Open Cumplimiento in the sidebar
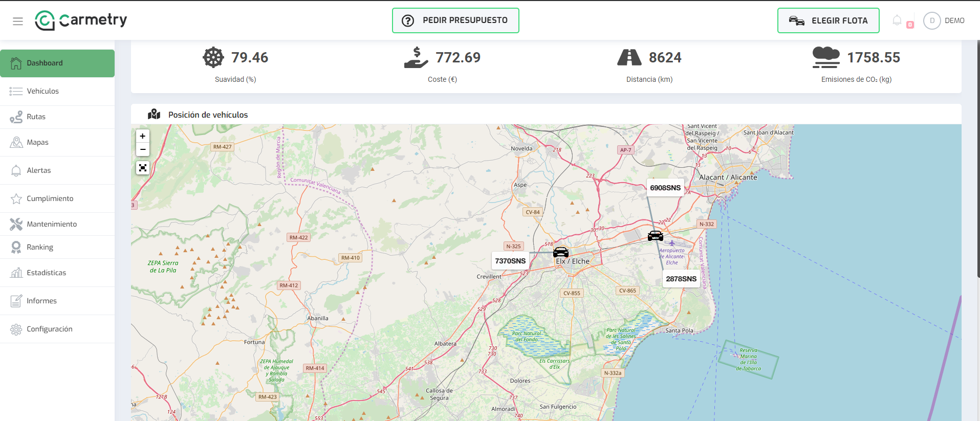 coord(57,198)
